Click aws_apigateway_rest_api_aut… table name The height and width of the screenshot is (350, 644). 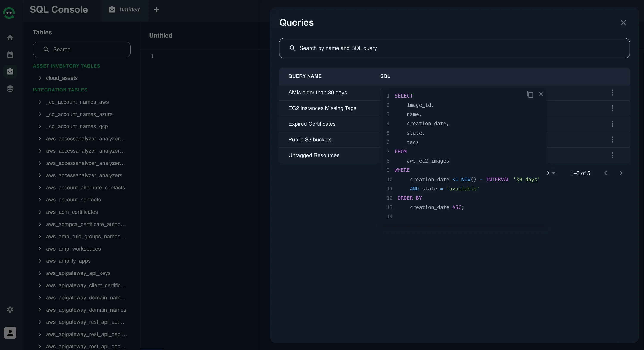tap(85, 322)
